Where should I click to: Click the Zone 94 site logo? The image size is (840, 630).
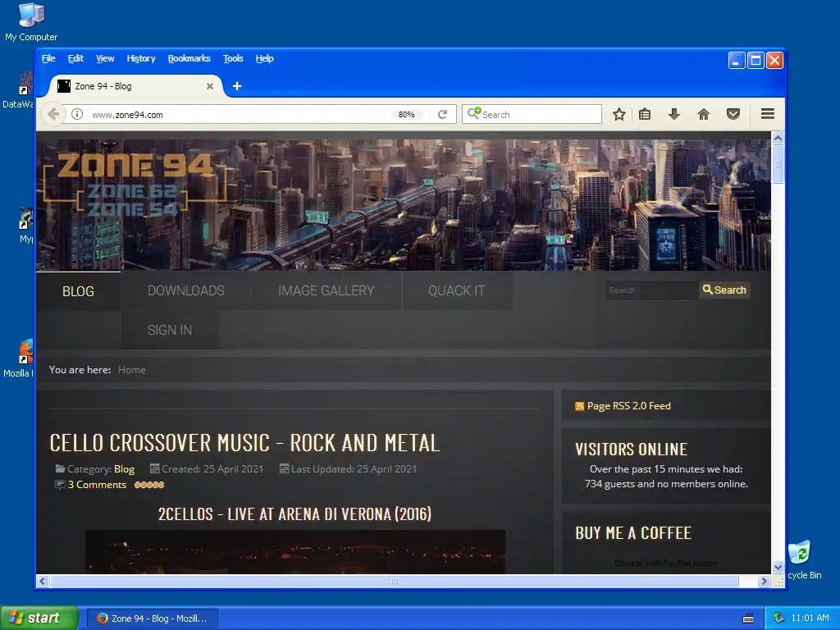(x=135, y=185)
